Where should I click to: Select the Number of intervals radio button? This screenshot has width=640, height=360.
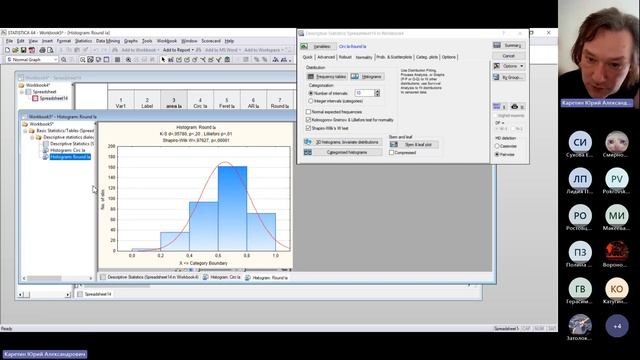[311, 93]
